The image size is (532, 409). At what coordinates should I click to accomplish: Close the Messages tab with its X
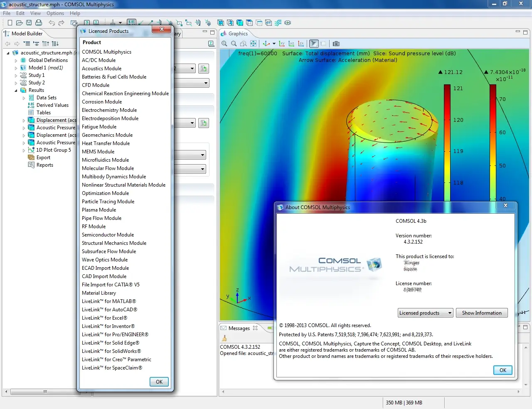[x=255, y=328]
